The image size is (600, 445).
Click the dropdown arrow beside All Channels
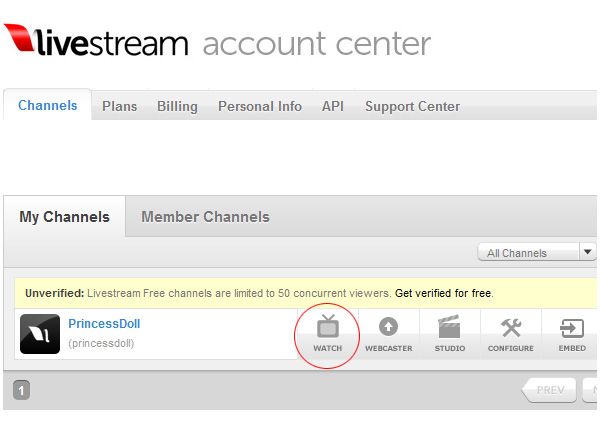(x=588, y=252)
